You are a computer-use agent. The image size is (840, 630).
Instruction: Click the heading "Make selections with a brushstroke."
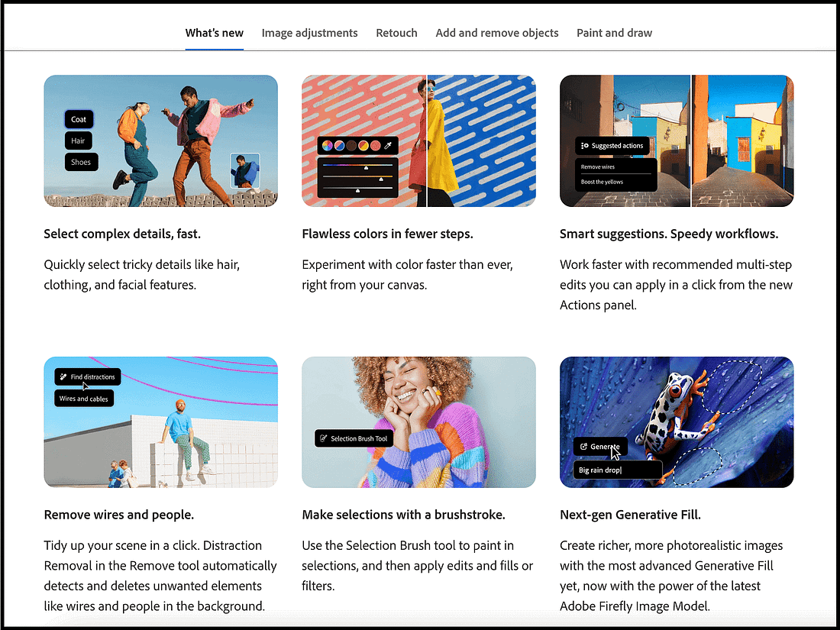point(403,515)
